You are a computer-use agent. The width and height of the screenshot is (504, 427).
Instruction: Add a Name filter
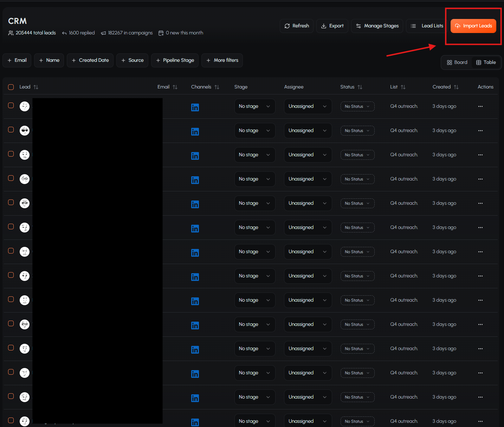49,60
